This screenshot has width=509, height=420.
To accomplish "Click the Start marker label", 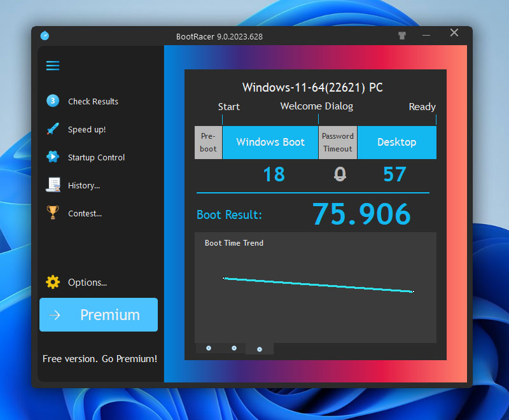I will 229,107.
